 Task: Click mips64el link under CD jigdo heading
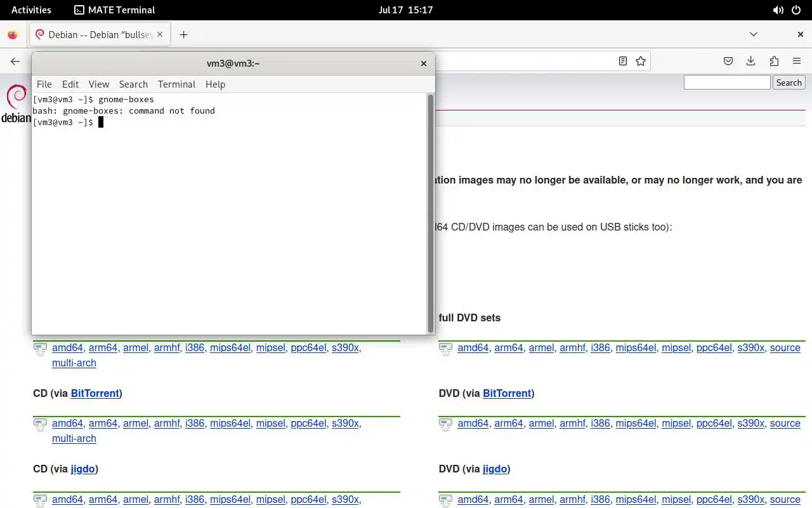click(230, 499)
